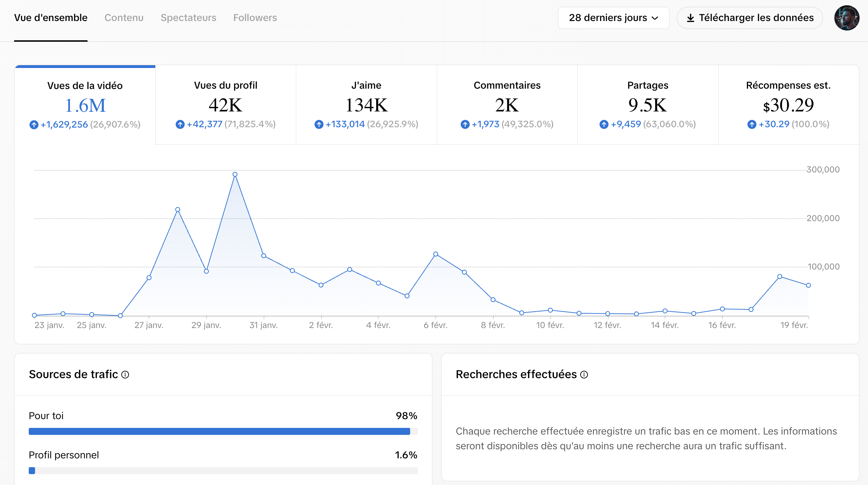The width and height of the screenshot is (868, 485).
Task: Click the growth arrow icon under Récompenses est.
Action: click(x=752, y=124)
